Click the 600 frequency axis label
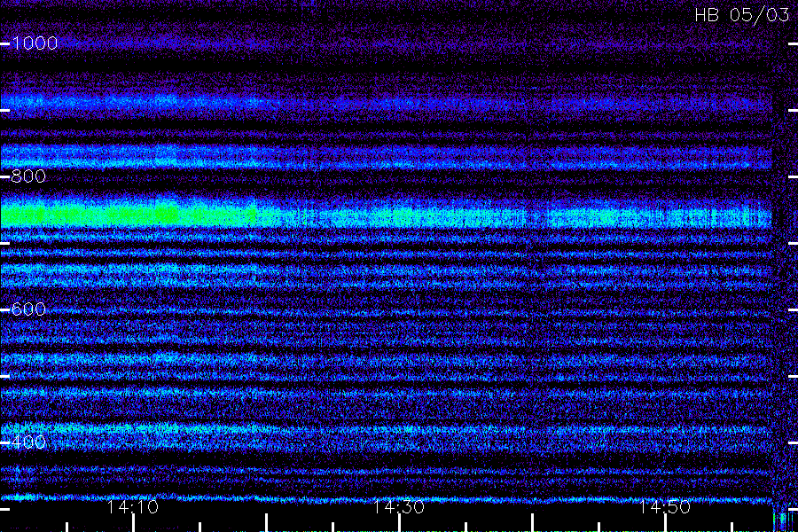 28,309
